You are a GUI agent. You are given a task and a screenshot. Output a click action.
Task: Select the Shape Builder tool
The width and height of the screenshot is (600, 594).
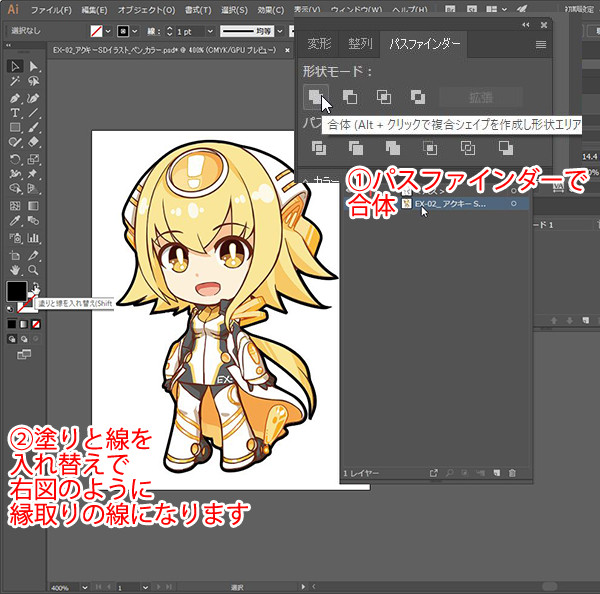[x=15, y=188]
